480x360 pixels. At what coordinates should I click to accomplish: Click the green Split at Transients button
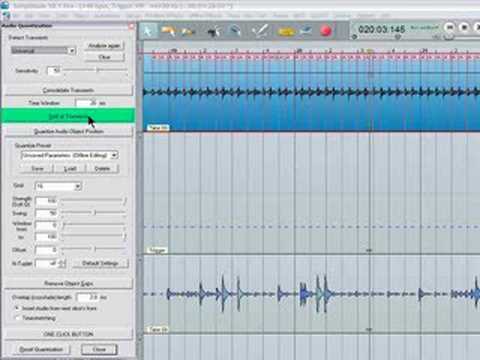[68, 116]
